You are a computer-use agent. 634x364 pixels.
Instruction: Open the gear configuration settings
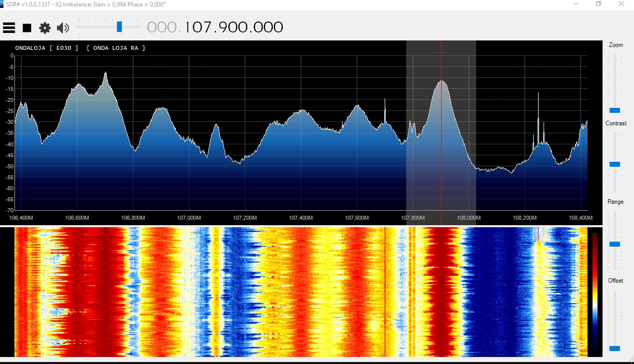click(45, 28)
